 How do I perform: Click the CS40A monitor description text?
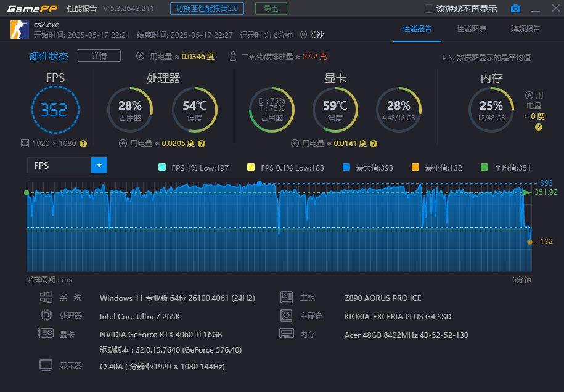[x=162, y=367]
